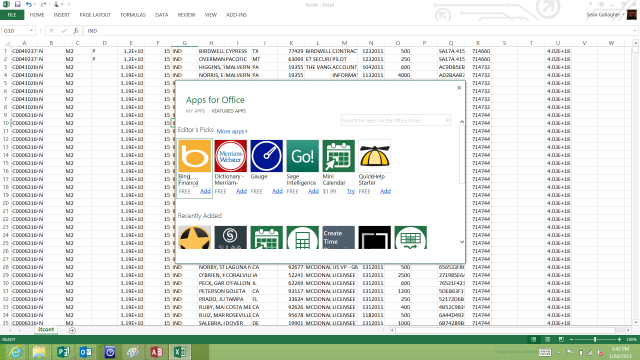
Task: Open the Mini Calendar app tile
Action: [338, 156]
